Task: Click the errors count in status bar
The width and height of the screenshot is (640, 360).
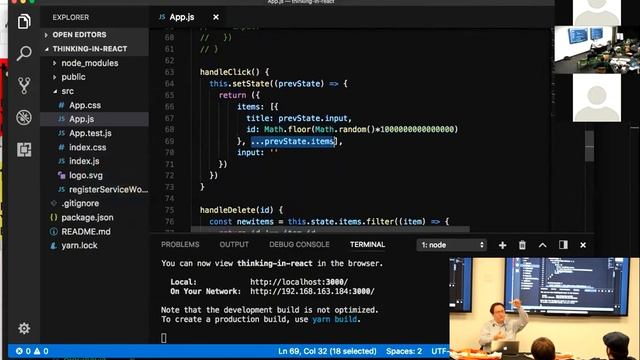Action: pyautogui.click(x=23, y=351)
